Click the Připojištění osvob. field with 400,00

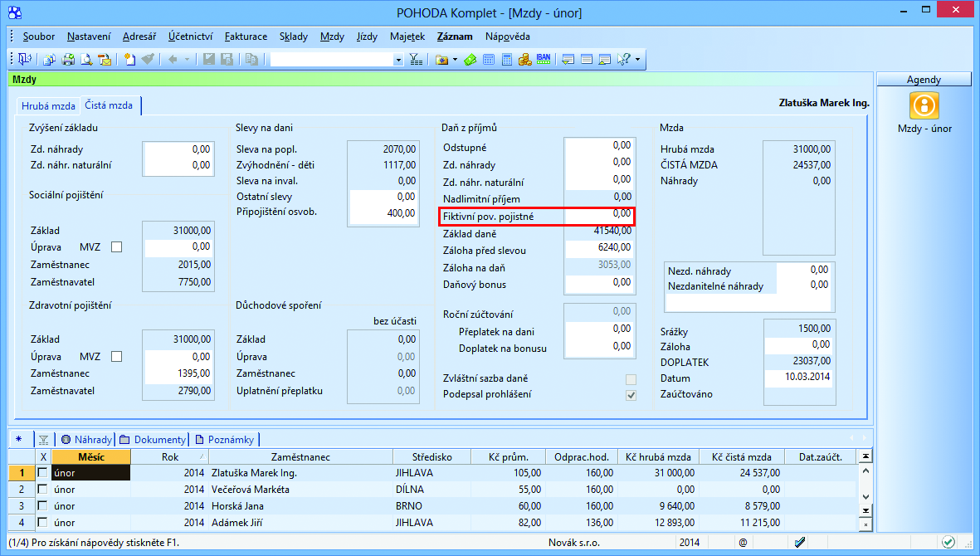point(383,213)
